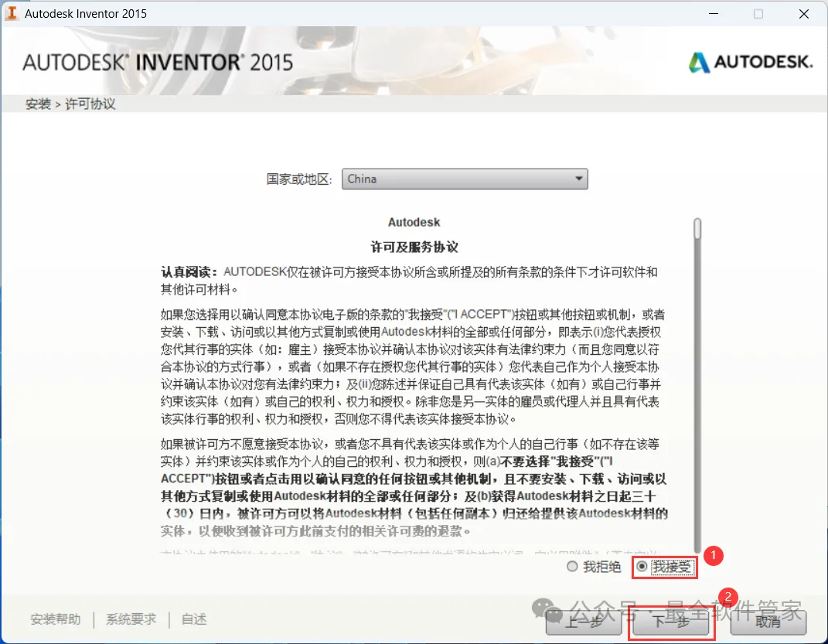
Task: Click the 安装 > 许可协议 breadcrumb text
Action: [70, 104]
